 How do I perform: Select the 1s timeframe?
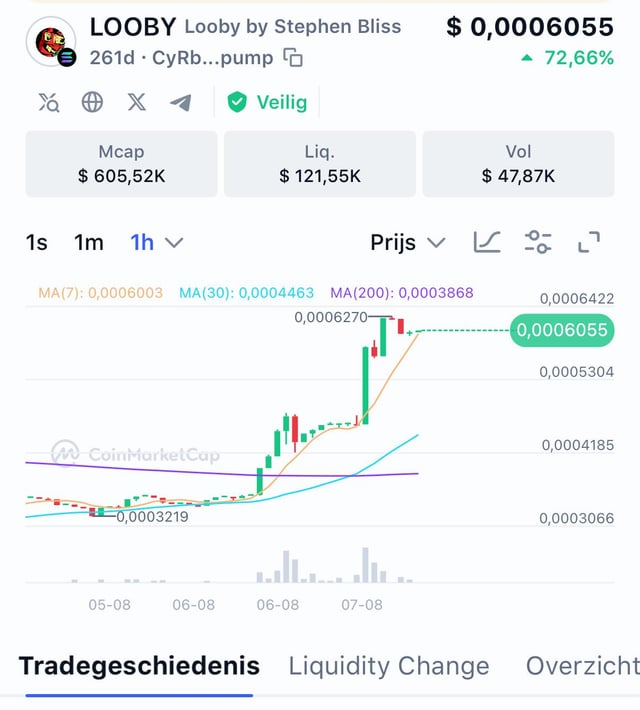pyautogui.click(x=37, y=242)
